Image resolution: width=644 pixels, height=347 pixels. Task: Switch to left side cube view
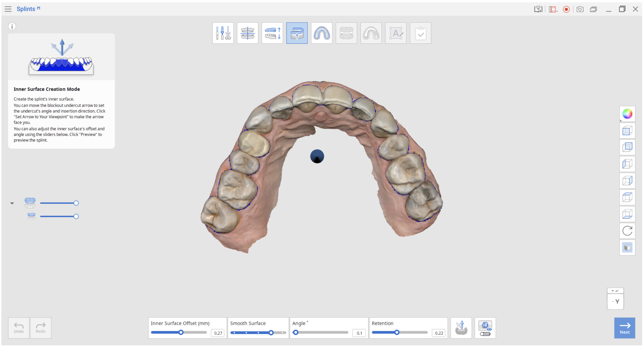pyautogui.click(x=627, y=164)
